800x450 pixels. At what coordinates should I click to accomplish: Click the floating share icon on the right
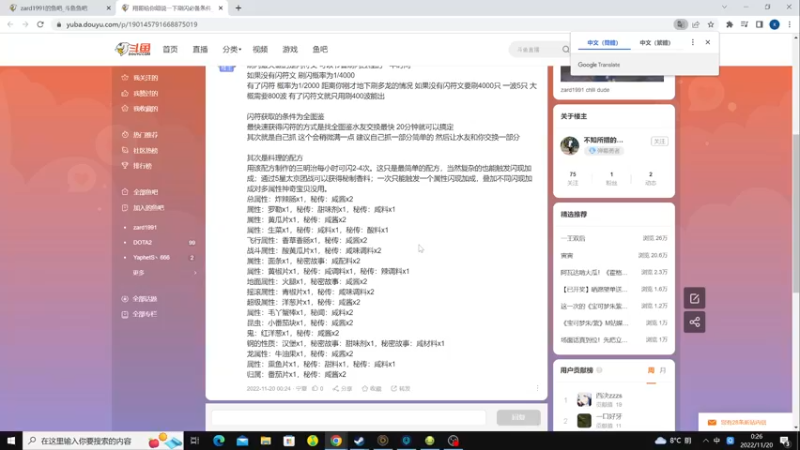click(694, 322)
